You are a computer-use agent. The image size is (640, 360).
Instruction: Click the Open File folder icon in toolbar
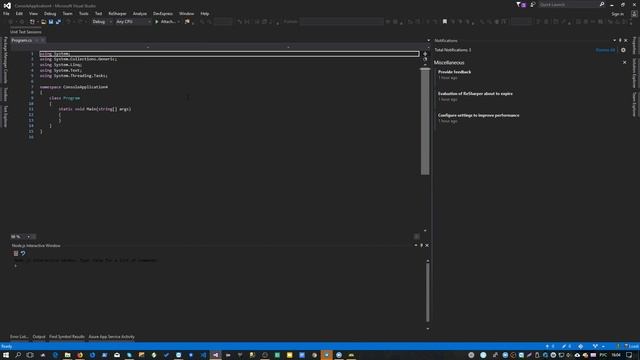(x=43, y=22)
